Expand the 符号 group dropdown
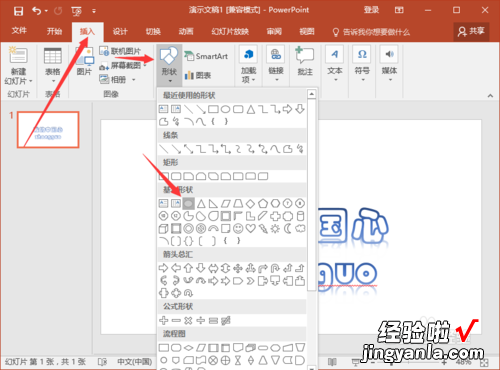 (x=363, y=80)
